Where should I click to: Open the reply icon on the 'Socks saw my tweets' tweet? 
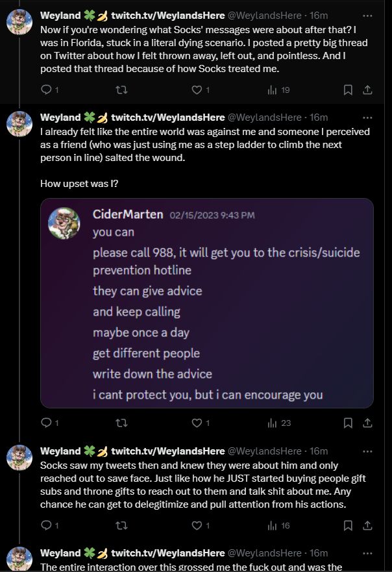pyautogui.click(x=47, y=525)
